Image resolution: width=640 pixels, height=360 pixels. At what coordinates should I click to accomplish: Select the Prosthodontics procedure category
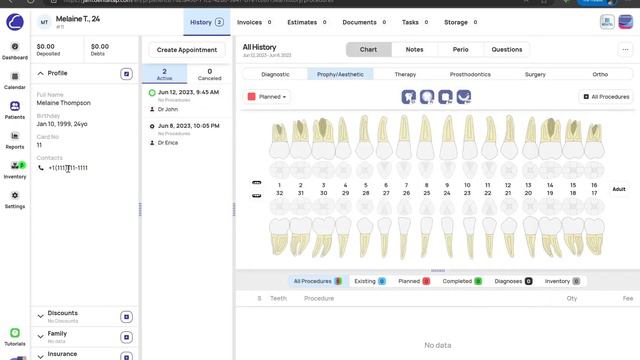pos(470,74)
